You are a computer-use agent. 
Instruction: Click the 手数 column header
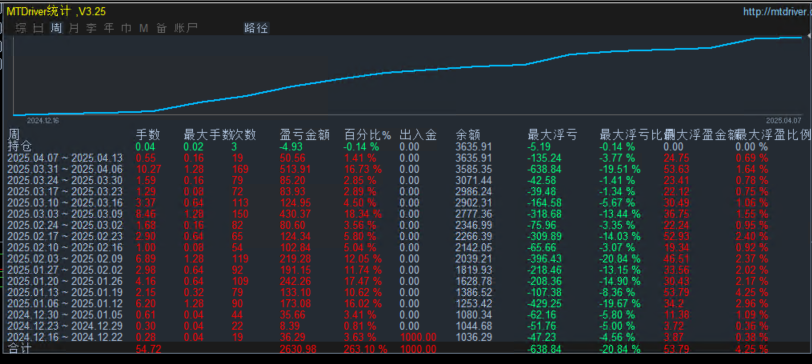tap(148, 136)
